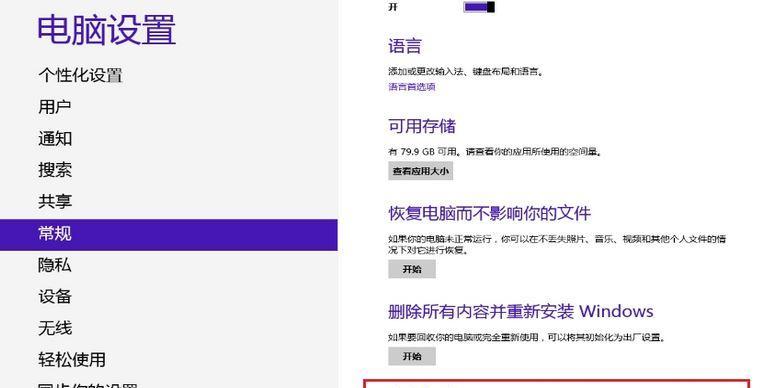Click 开始 under 删除所有内容并重新安装 Windows
This screenshot has width=773, height=388.
coord(412,356)
